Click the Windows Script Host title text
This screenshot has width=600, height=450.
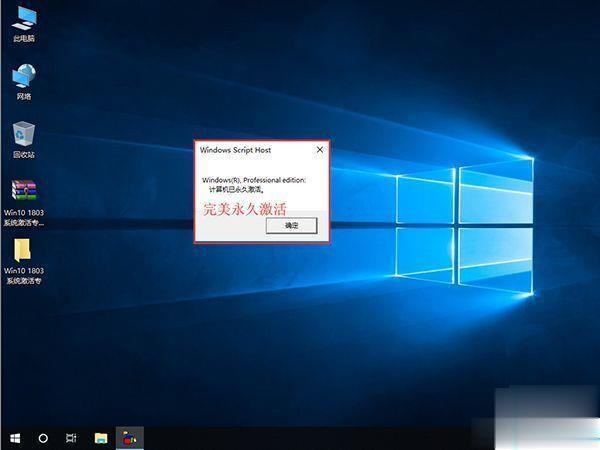pyautogui.click(x=235, y=150)
